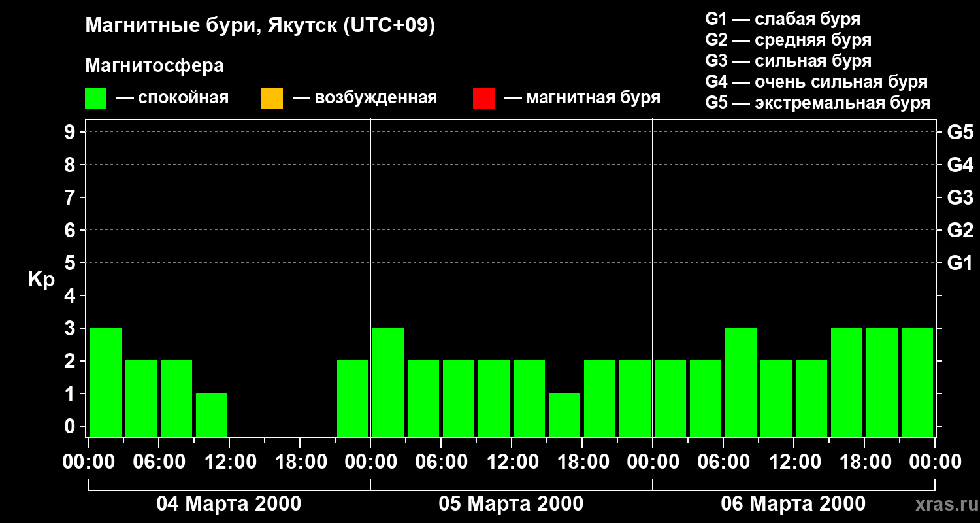
Task: Click the first bar of 06 Марта
Action: point(670,398)
